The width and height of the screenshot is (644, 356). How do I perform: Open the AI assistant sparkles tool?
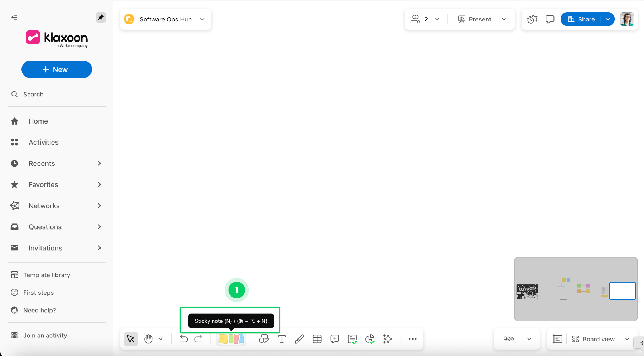tap(387, 339)
